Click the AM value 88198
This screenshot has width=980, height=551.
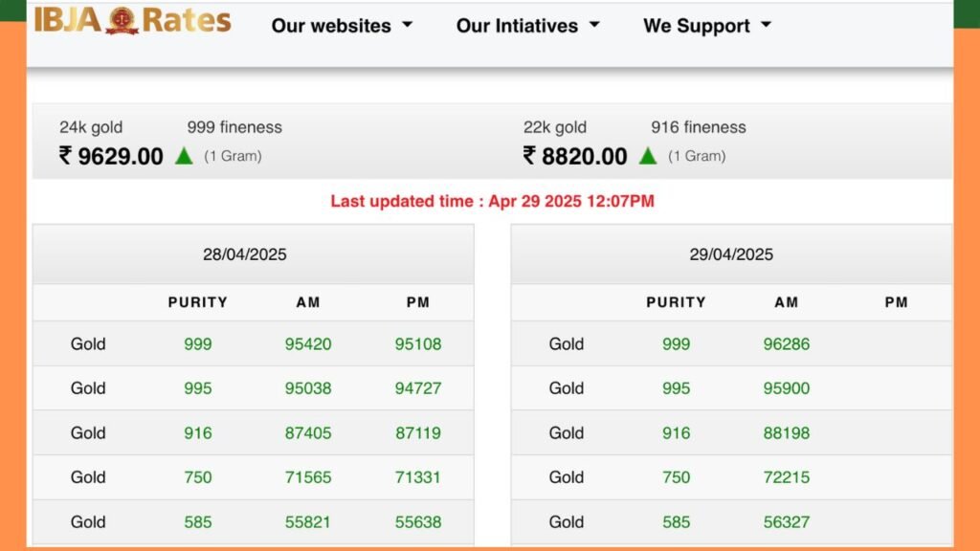(787, 433)
